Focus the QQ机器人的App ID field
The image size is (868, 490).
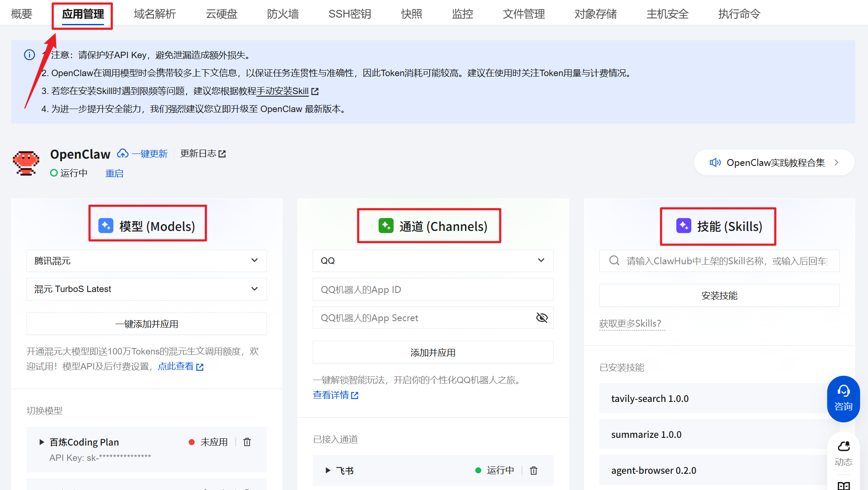433,289
